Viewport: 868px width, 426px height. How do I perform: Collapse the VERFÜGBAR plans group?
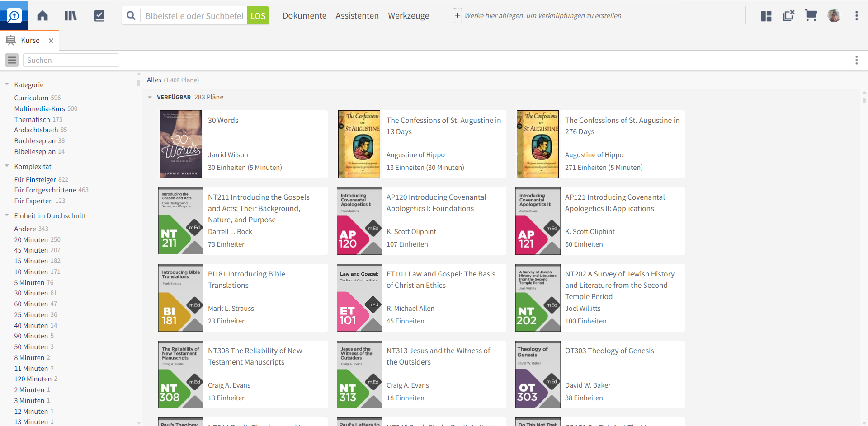[x=150, y=98]
